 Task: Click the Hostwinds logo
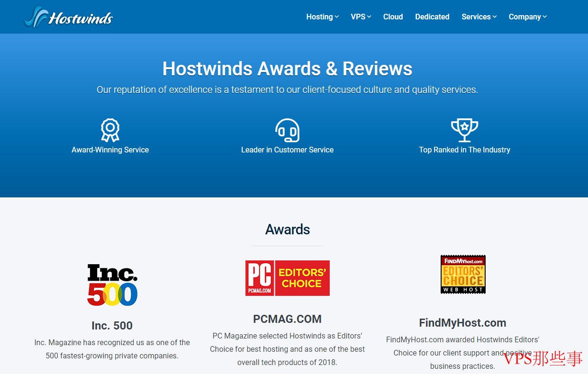point(69,17)
